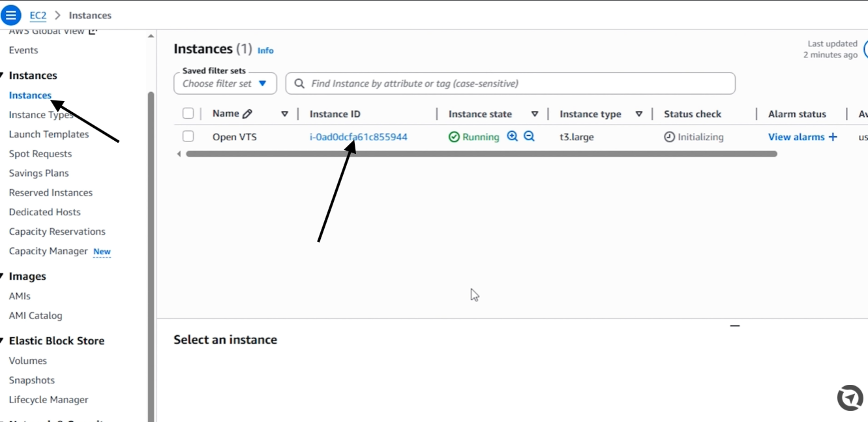Open Launch Templates in the sidebar
The image size is (868, 422).
pos(49,134)
